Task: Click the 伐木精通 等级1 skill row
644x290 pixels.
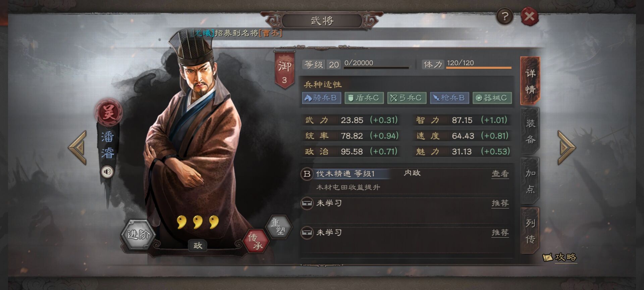Action: pyautogui.click(x=407, y=180)
